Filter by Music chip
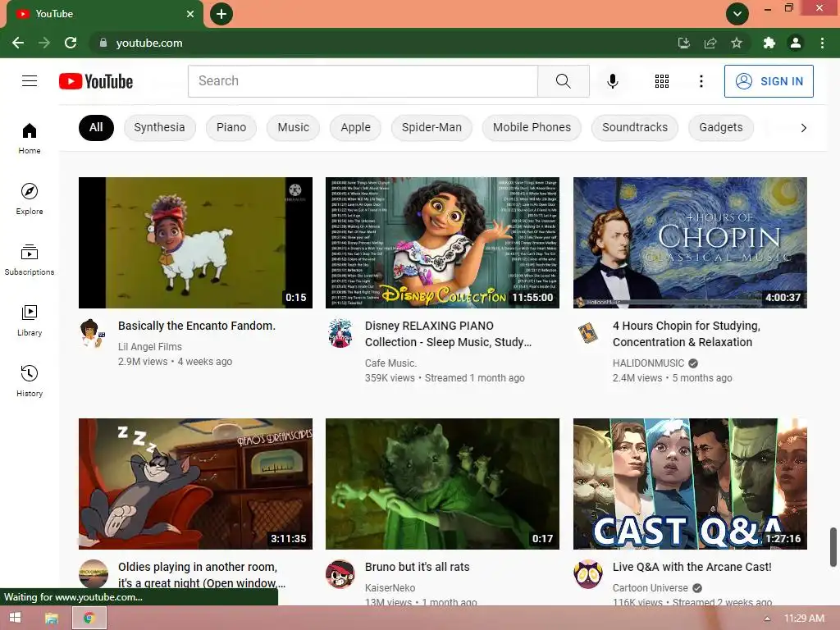 click(x=293, y=127)
